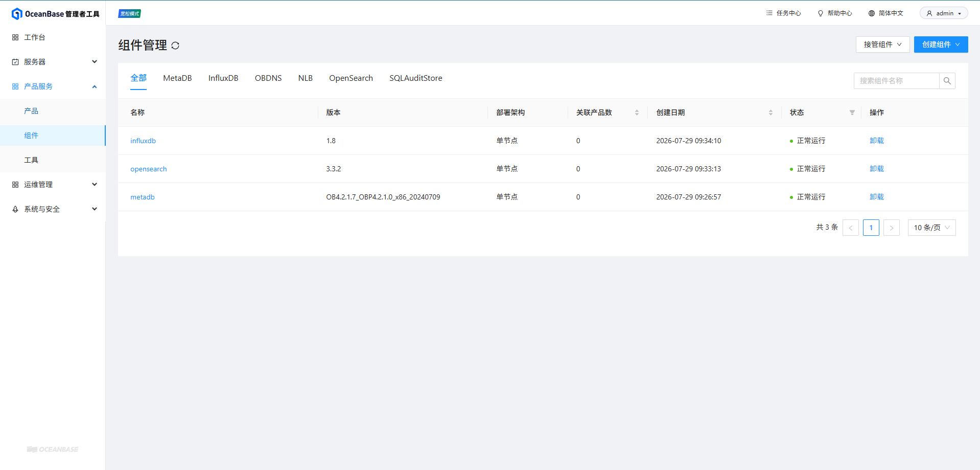The width and height of the screenshot is (980, 470).
Task: Open the 状态 column filter icon
Action: (852, 113)
